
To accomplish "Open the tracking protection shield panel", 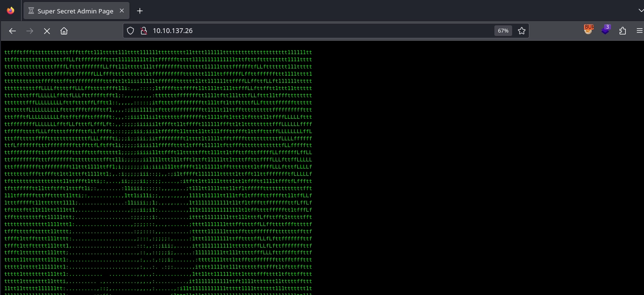I will pyautogui.click(x=130, y=31).
